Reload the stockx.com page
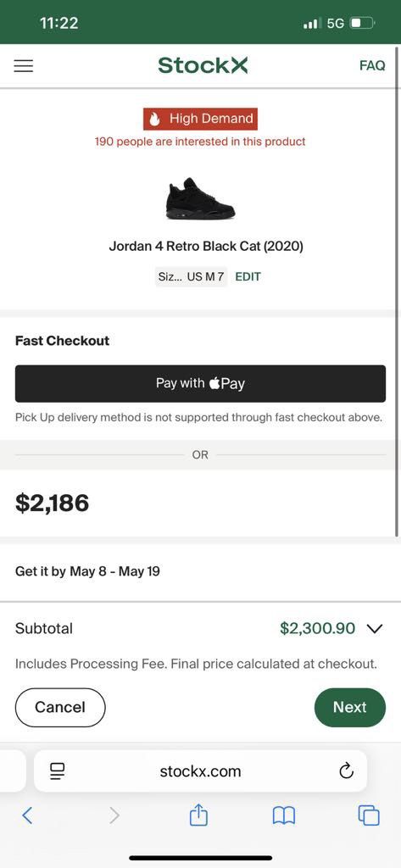This screenshot has width=401, height=868. pyautogui.click(x=346, y=771)
